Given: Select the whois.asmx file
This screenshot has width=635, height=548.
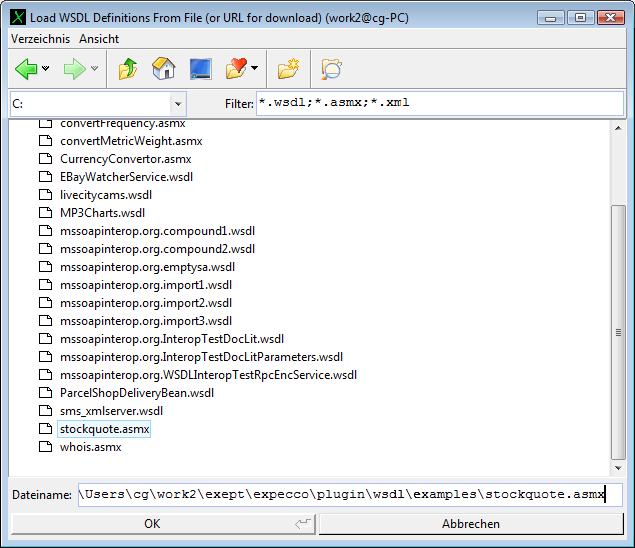Looking at the screenshot, I should pos(90,447).
